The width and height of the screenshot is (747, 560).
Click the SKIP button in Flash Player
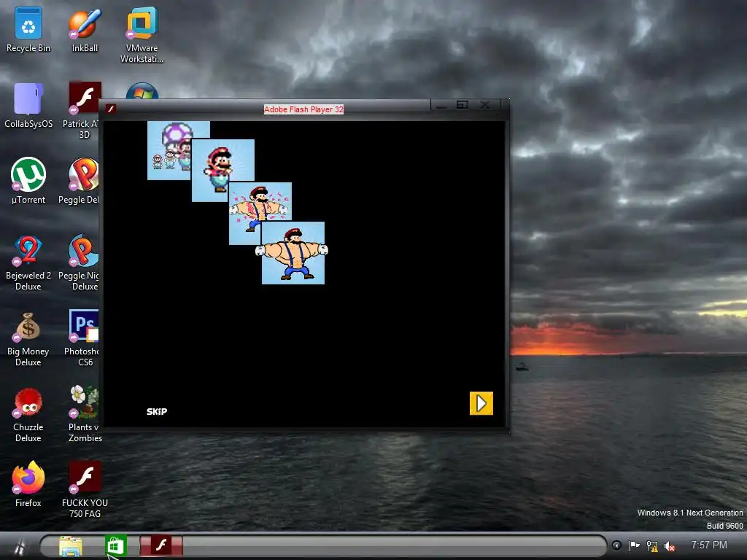157,411
